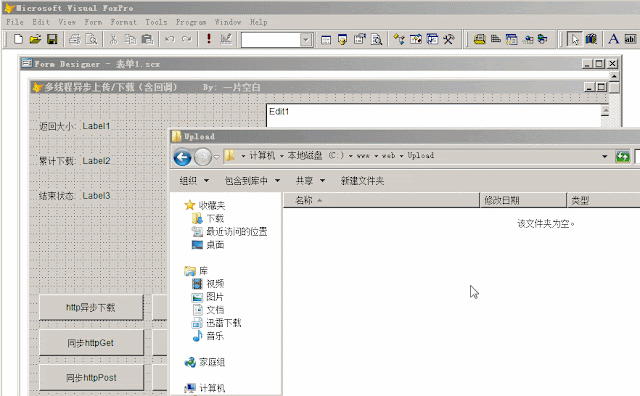Open the 包含到库中 dropdown

click(x=252, y=180)
